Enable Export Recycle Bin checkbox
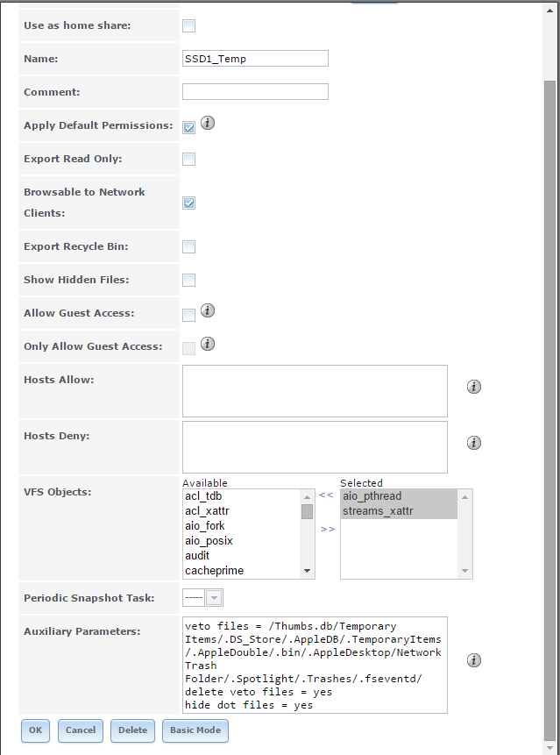560x755 pixels. (x=189, y=247)
